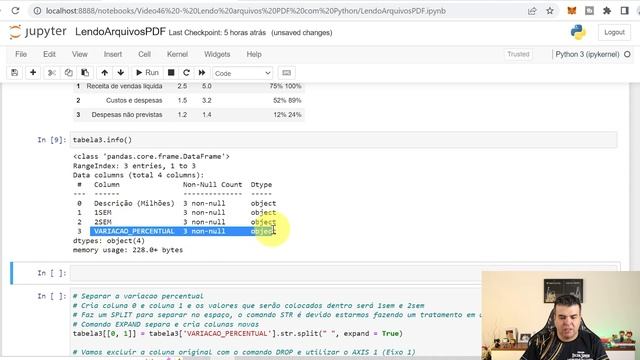This screenshot has height=360, width=640.
Task: Copy selected cells icon
Action: [x=68, y=73]
